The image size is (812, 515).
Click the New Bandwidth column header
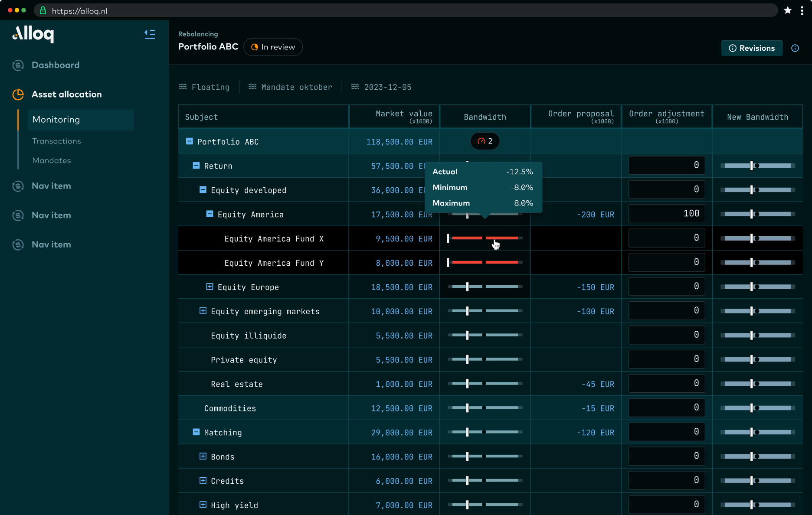click(758, 117)
